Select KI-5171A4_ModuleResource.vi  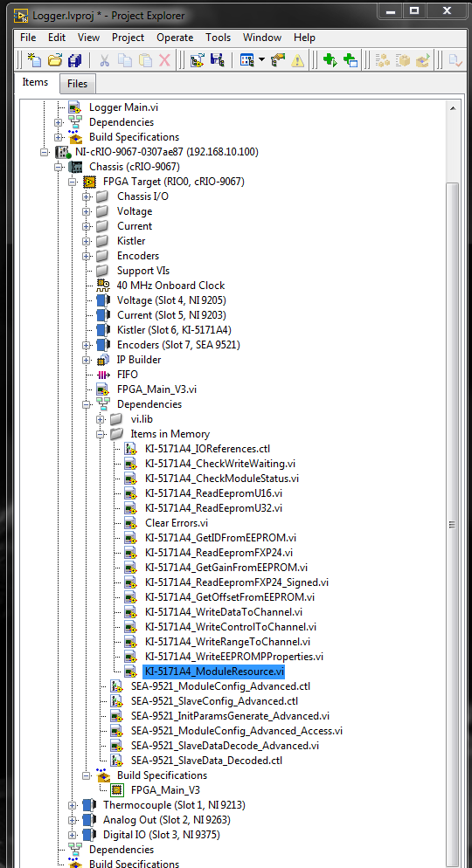point(214,671)
